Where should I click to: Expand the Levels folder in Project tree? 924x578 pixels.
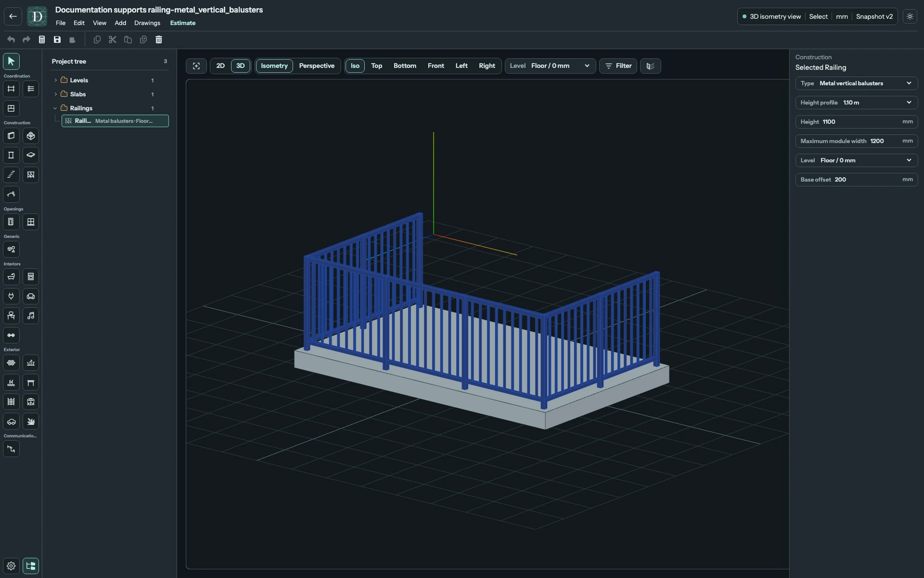(x=56, y=80)
